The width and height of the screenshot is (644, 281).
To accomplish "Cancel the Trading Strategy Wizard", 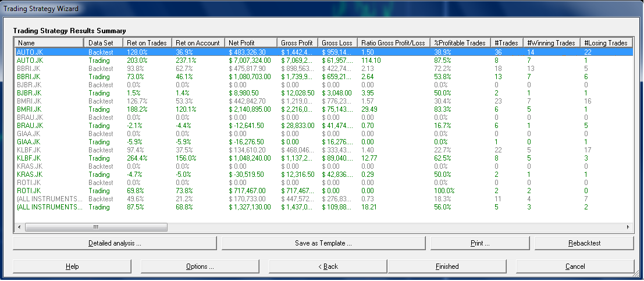I will point(575,266).
